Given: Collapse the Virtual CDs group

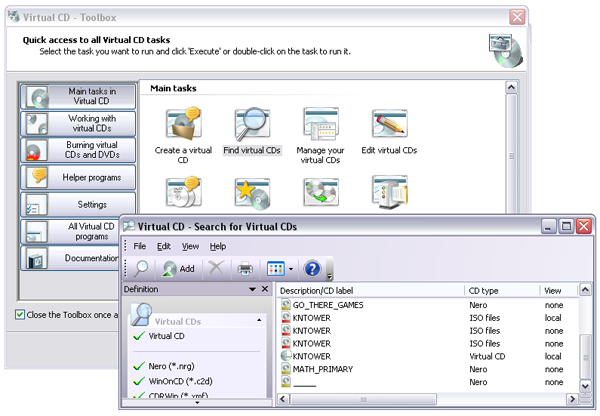Looking at the screenshot, I should click(x=259, y=320).
